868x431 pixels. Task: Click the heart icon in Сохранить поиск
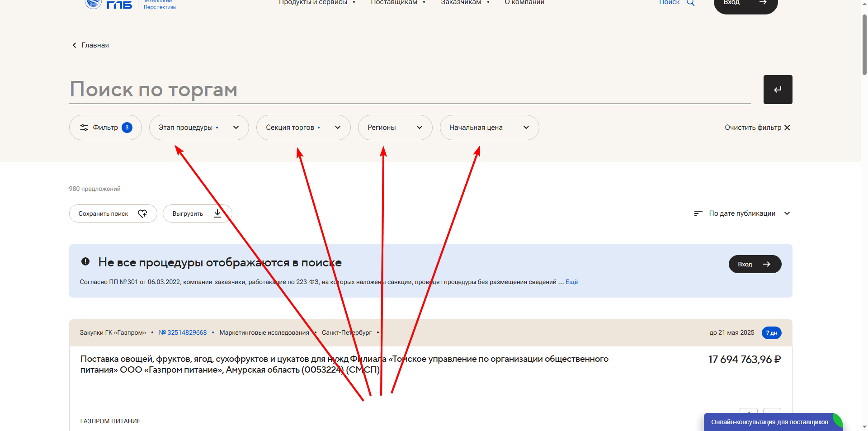point(142,213)
